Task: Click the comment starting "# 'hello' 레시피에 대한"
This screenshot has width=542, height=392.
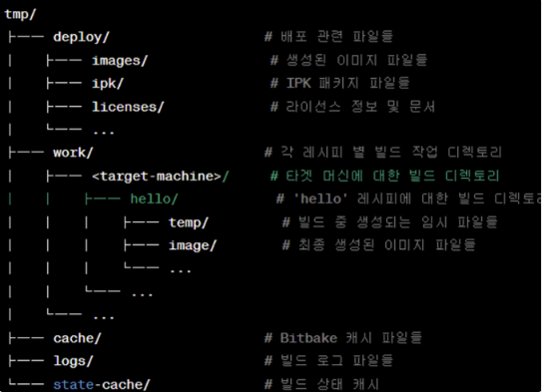Action: point(408,198)
